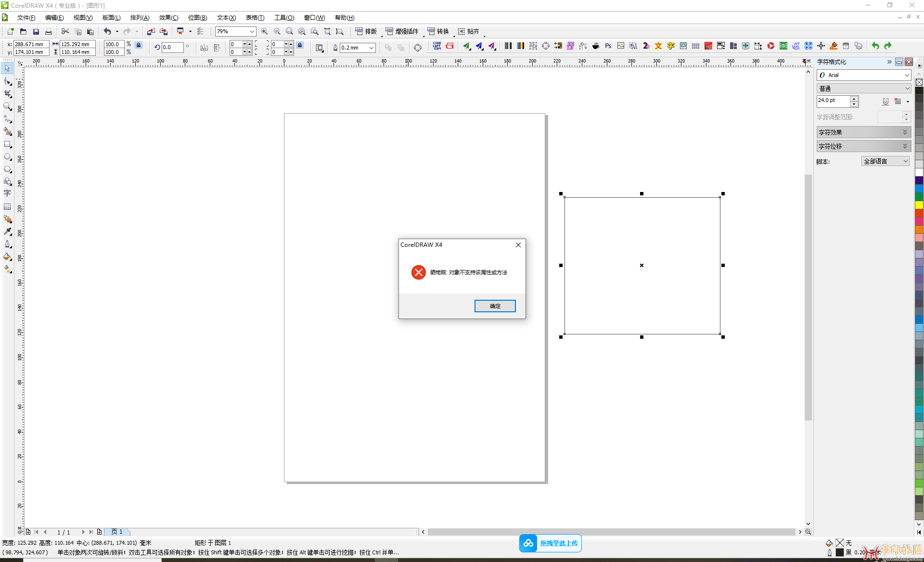Click the 排版 plugin button
The image size is (924, 562).
point(366,31)
